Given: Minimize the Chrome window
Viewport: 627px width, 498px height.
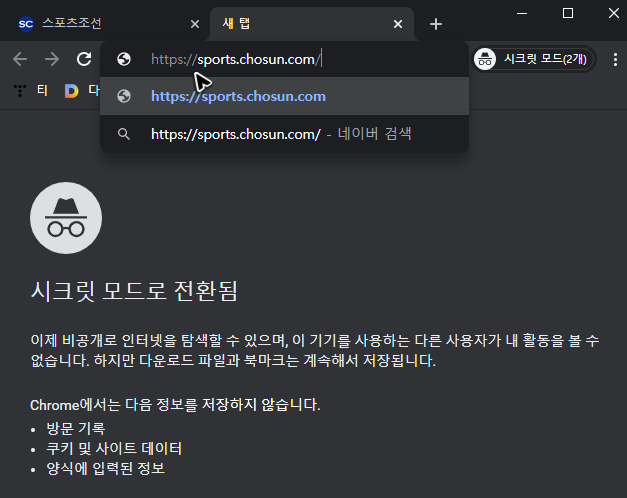Looking at the screenshot, I should [x=522, y=13].
